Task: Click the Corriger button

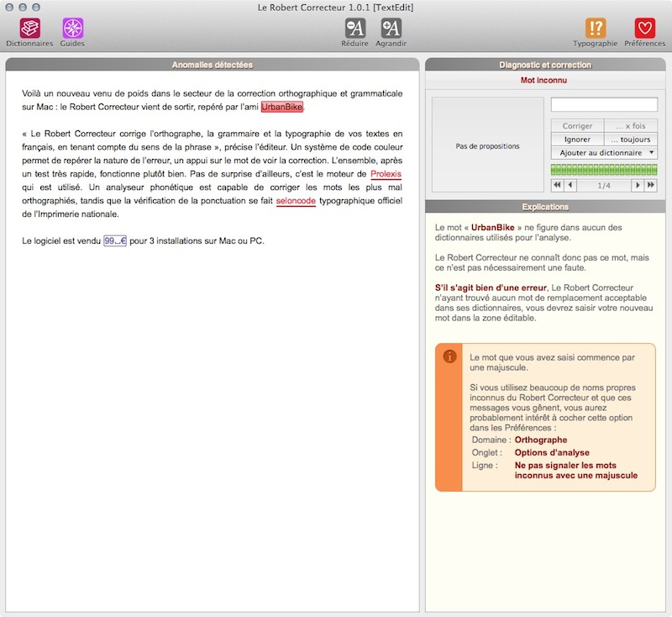Action: coord(577,125)
